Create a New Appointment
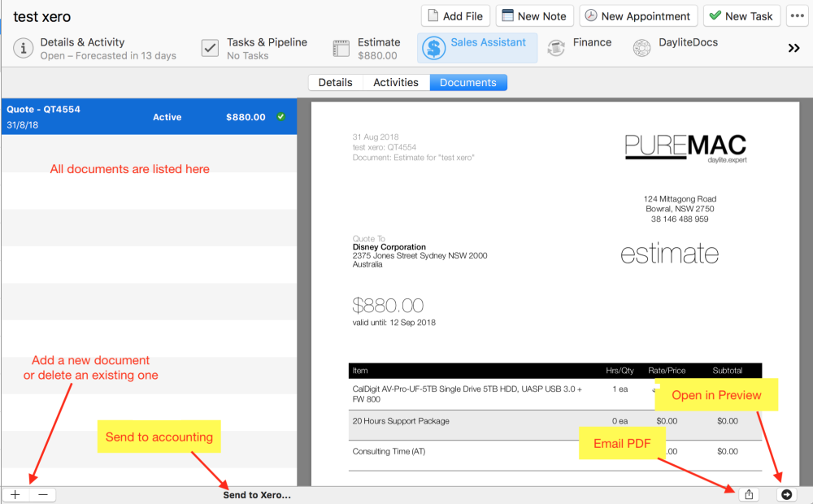The image size is (813, 504). 638,15
